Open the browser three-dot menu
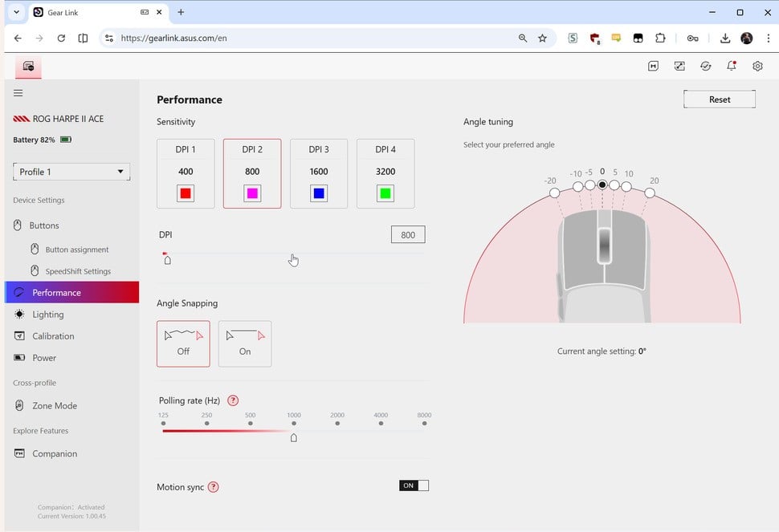The height and width of the screenshot is (532, 779). pos(768,39)
